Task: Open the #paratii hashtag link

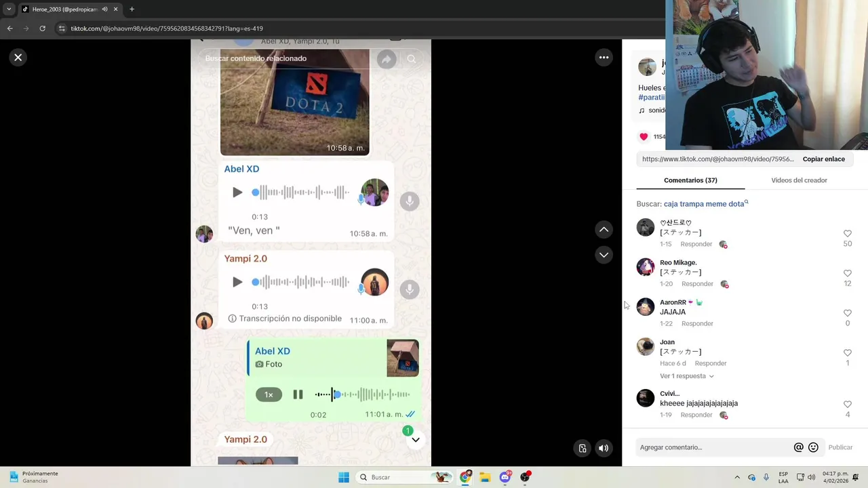Action: [651, 98]
